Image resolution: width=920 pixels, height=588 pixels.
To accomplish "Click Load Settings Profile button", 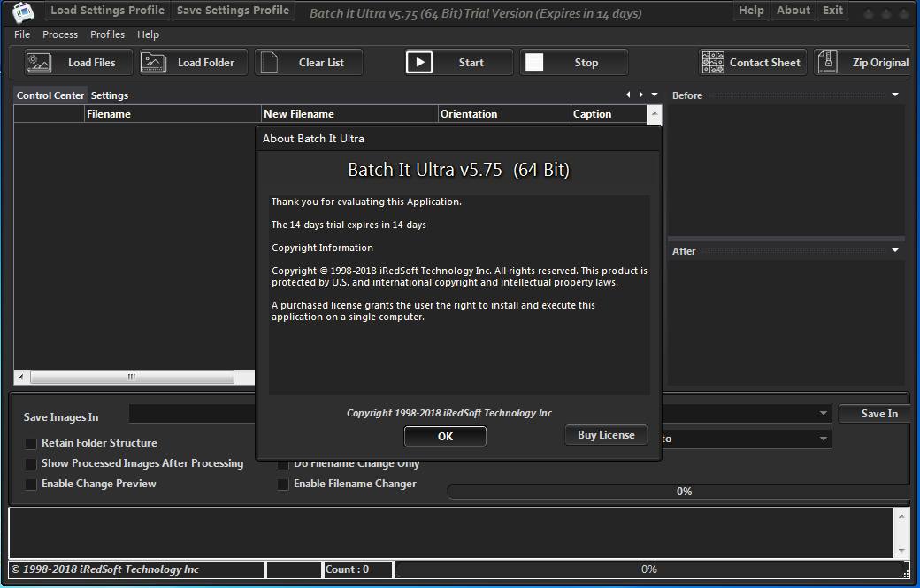I will point(107,11).
